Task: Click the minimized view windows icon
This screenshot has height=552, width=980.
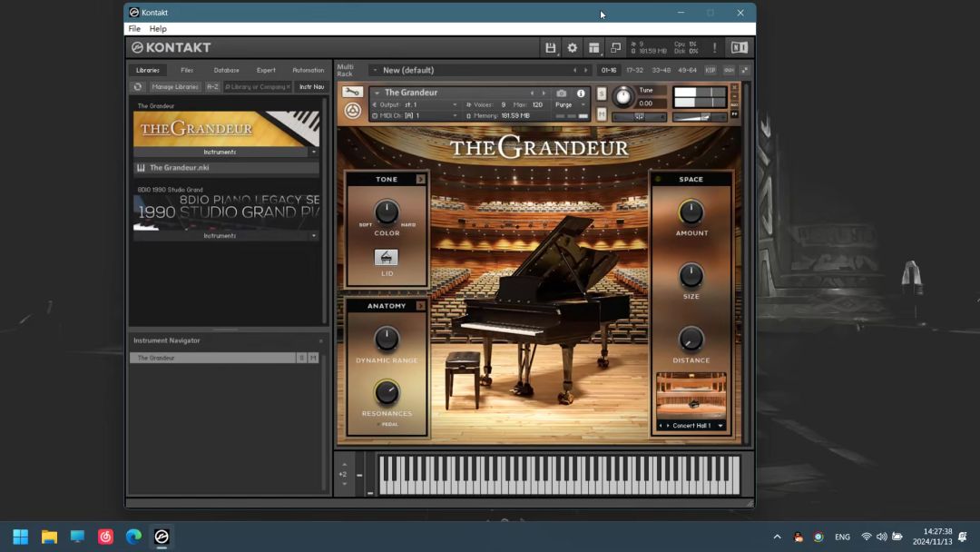Action: (615, 47)
